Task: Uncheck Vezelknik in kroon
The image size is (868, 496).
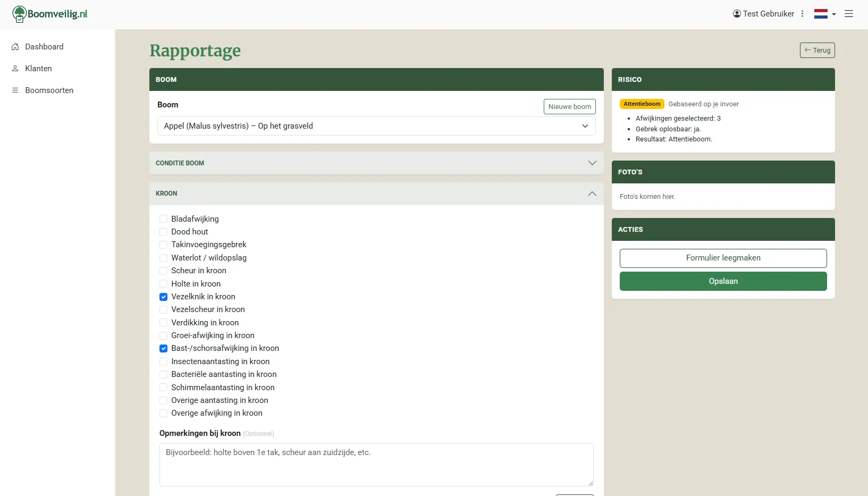Action: (164, 297)
